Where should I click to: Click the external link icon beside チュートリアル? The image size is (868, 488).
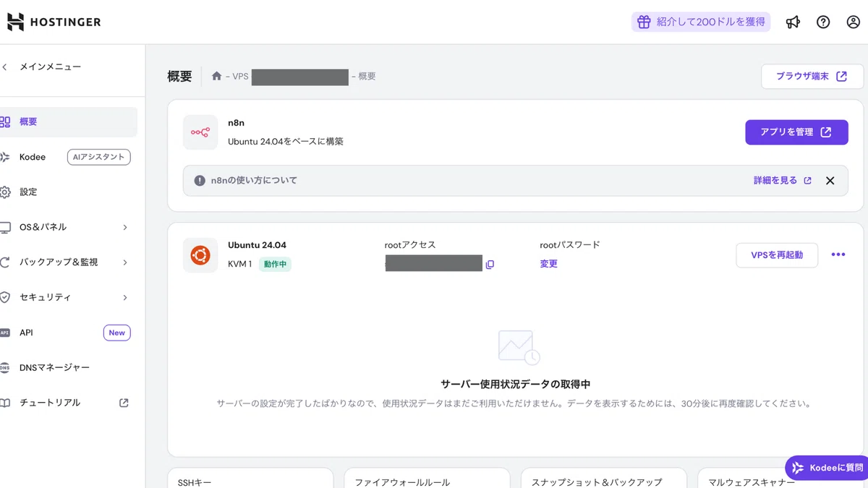pyautogui.click(x=124, y=403)
